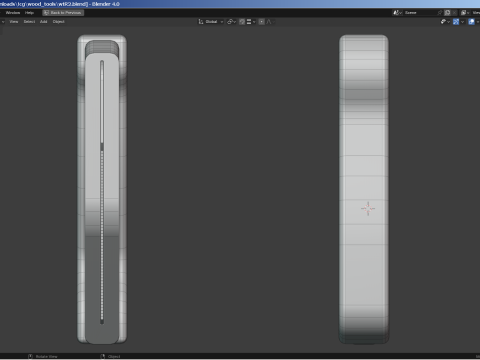Toggle the show overlays button

point(471,22)
